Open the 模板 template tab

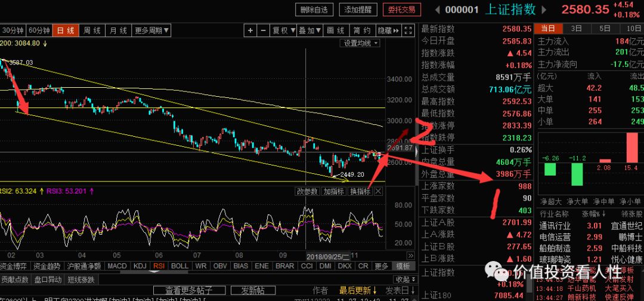click(403, 266)
